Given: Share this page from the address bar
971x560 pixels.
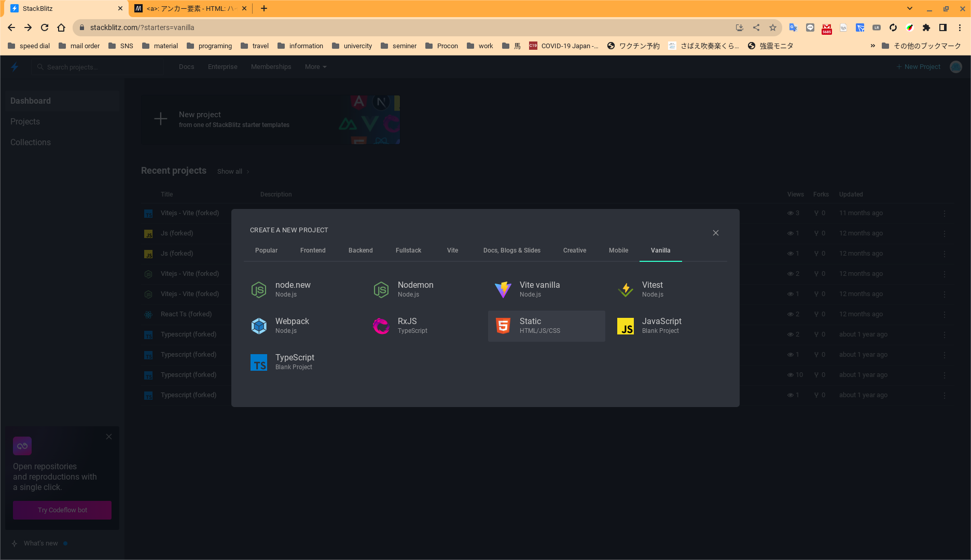Looking at the screenshot, I should pyautogui.click(x=756, y=27).
